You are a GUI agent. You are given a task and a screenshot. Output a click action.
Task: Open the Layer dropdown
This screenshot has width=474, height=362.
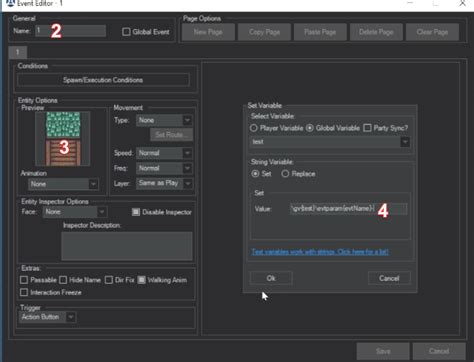tap(164, 183)
